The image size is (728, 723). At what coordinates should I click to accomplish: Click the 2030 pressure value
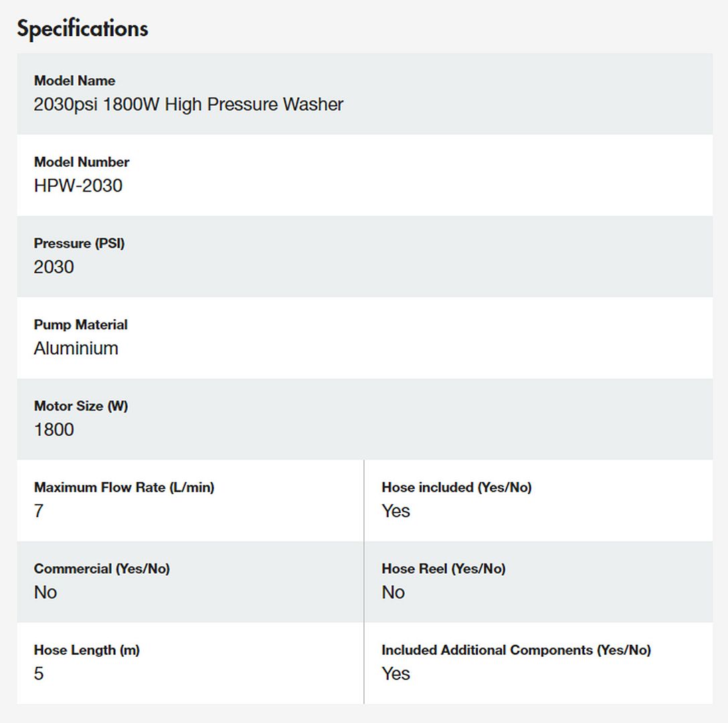(x=54, y=267)
